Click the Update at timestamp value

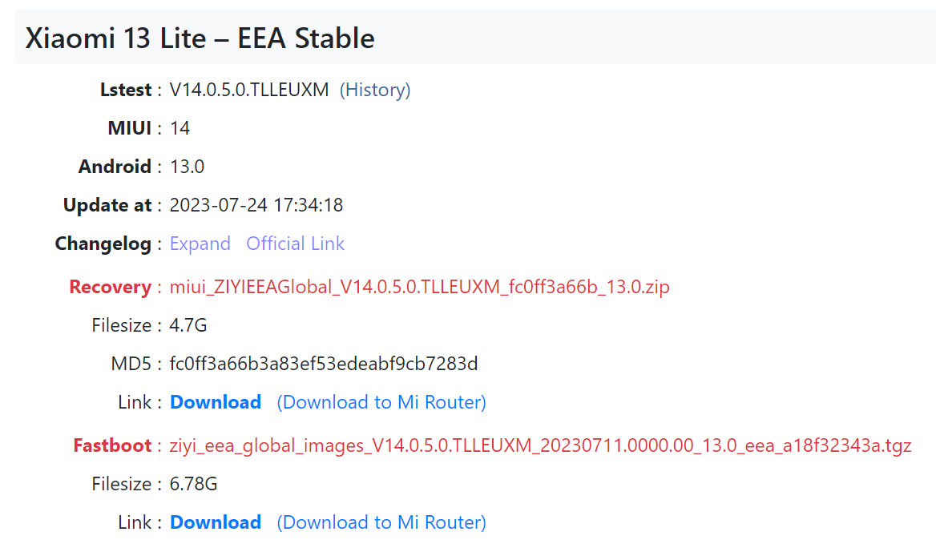click(x=256, y=205)
